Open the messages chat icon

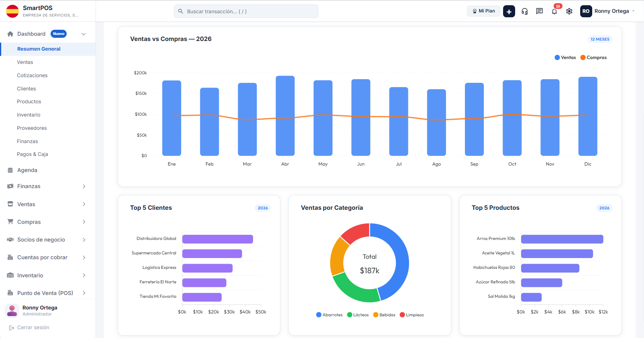coord(539,11)
